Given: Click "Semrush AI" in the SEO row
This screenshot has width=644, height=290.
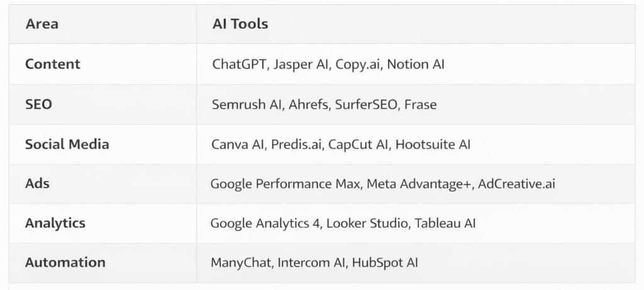Looking at the screenshot, I should (247, 104).
